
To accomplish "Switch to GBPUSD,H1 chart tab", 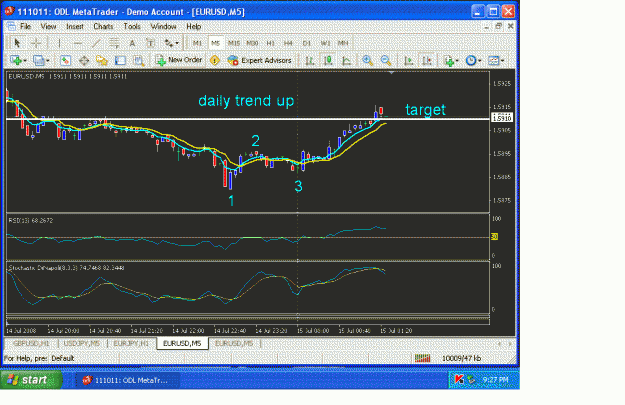I will (x=31, y=344).
